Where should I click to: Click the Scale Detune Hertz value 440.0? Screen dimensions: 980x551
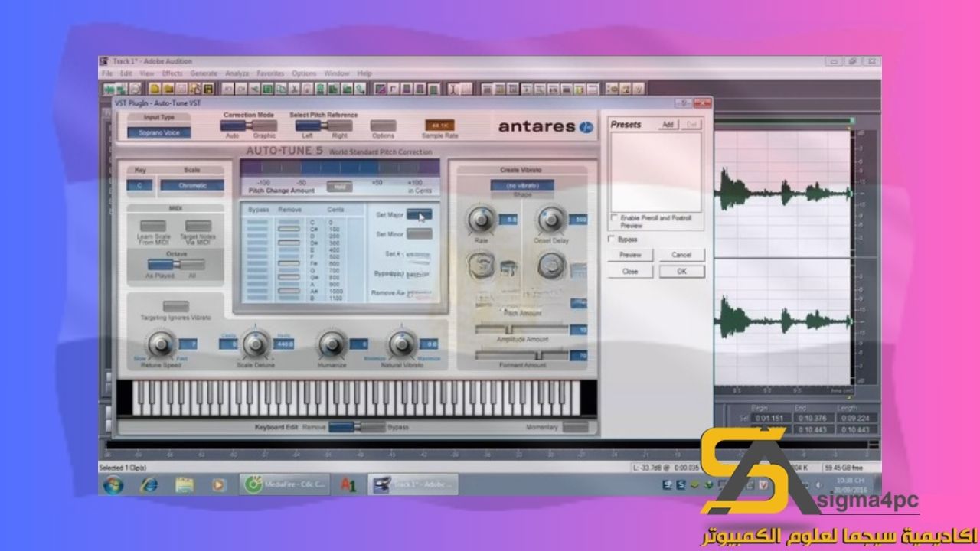(283, 344)
